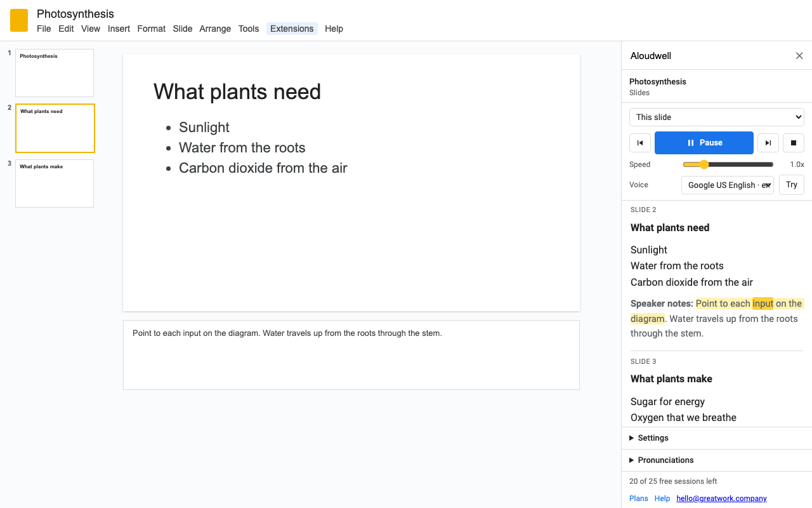Viewport: 812px width, 508px height.
Task: Skip to next section in Aloudwell
Action: (x=768, y=143)
